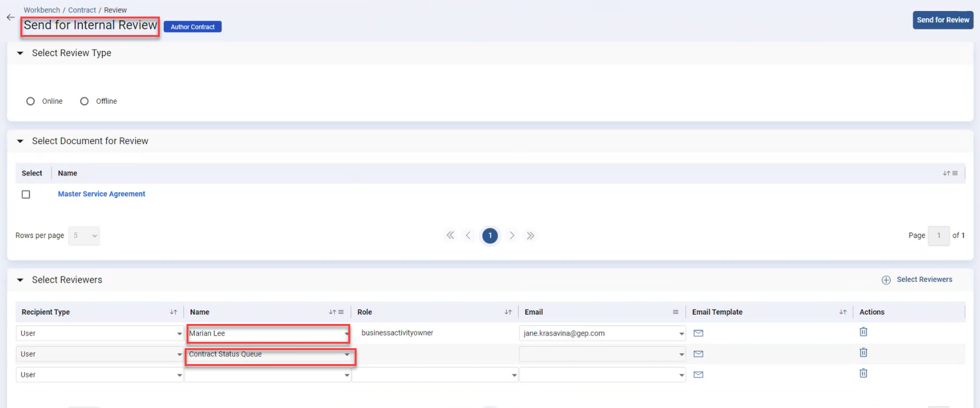Go to the last page of documents
Viewport: 980px width, 408px height.
coord(530,236)
